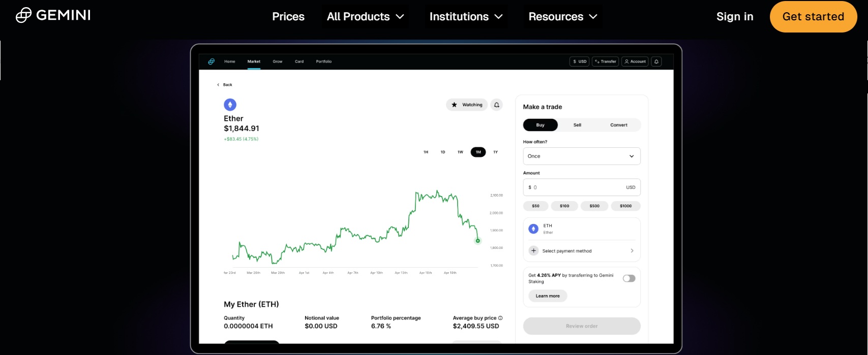Image resolution: width=868 pixels, height=355 pixels.
Task: Click the $2,409.55 USD average price
Action: coord(476,326)
